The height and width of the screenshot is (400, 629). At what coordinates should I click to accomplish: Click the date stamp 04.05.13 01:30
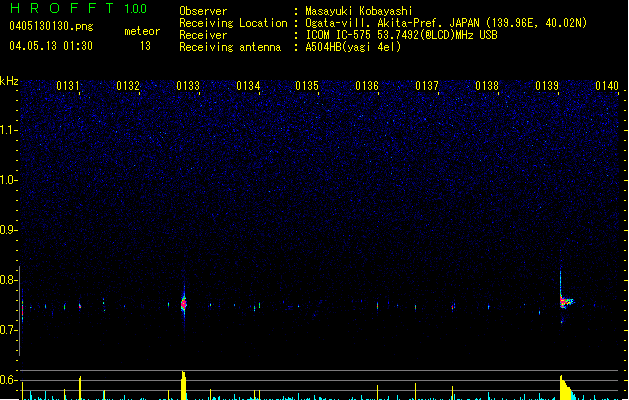click(51, 46)
